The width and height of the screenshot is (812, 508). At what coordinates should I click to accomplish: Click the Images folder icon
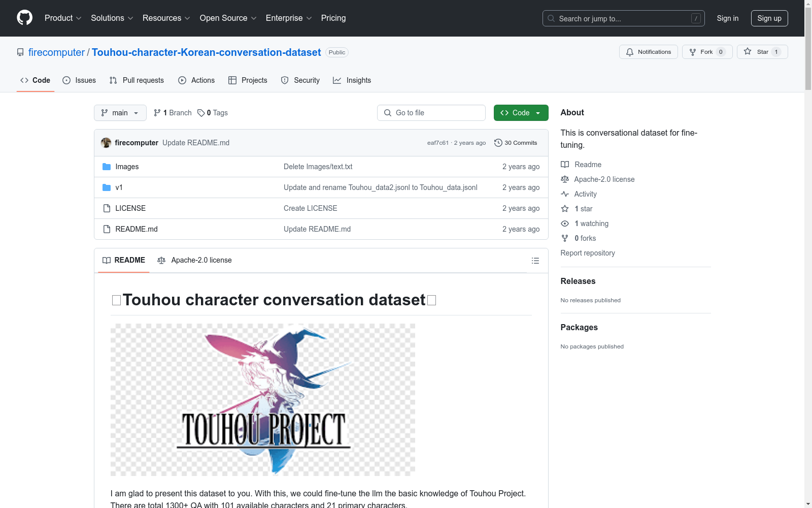[x=107, y=167]
